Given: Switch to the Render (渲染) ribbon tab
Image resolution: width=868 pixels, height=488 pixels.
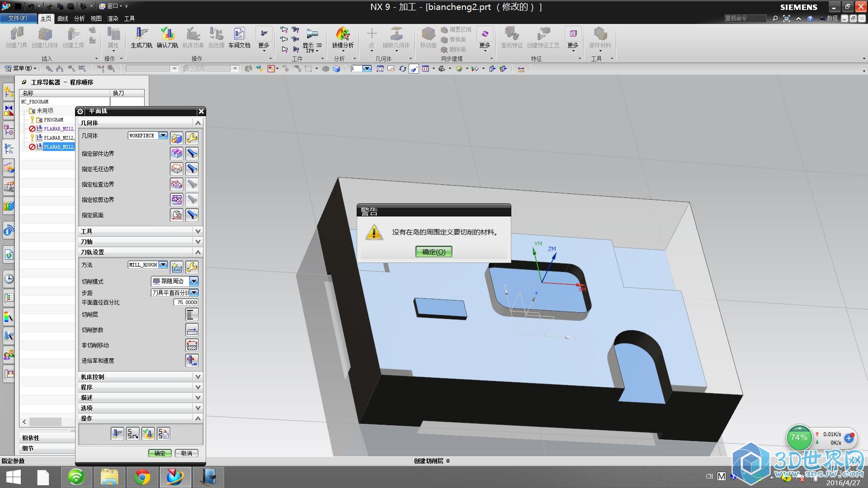Looking at the screenshot, I should [113, 19].
